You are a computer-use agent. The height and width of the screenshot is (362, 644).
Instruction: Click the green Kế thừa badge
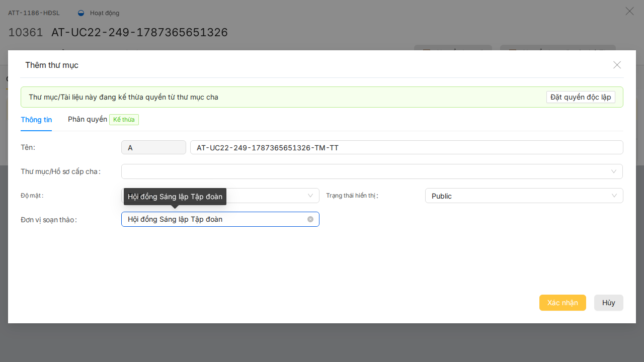tap(124, 120)
